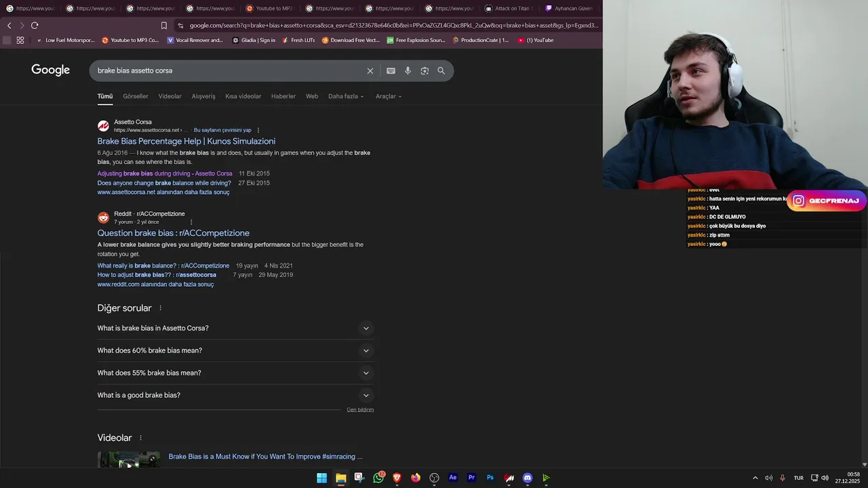Show hidden system tray icons
868x488 pixels.
tap(755, 478)
